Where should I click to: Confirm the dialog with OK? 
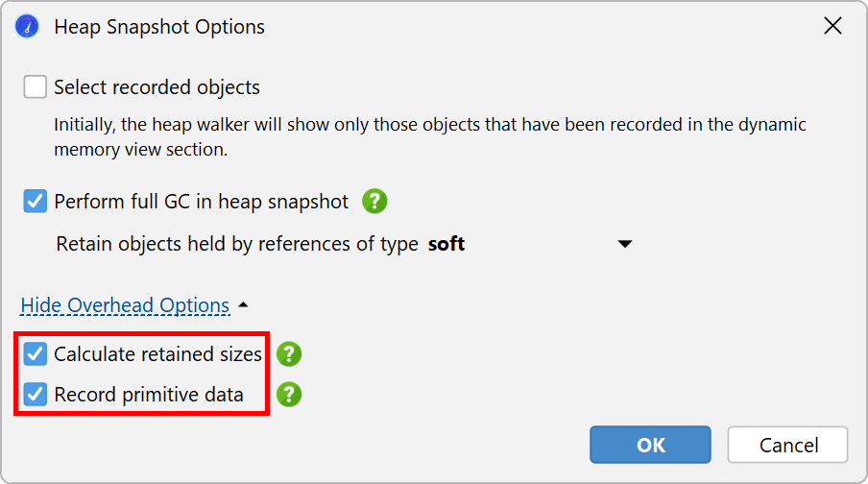point(650,445)
